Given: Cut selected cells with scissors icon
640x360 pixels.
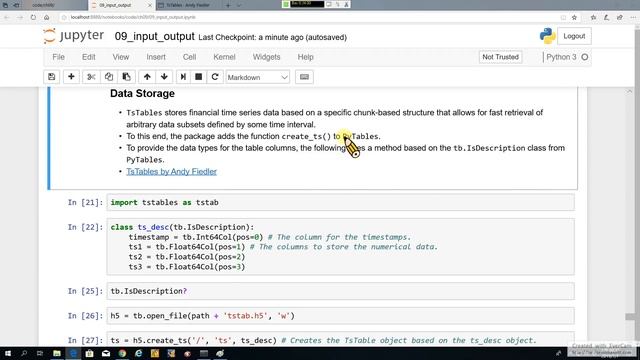Looking at the screenshot, I should [91, 77].
